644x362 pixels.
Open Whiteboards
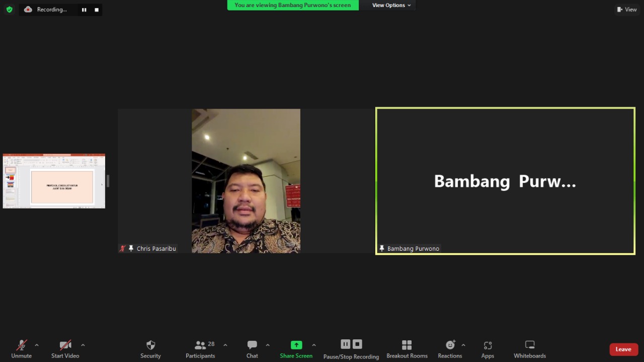click(529, 348)
